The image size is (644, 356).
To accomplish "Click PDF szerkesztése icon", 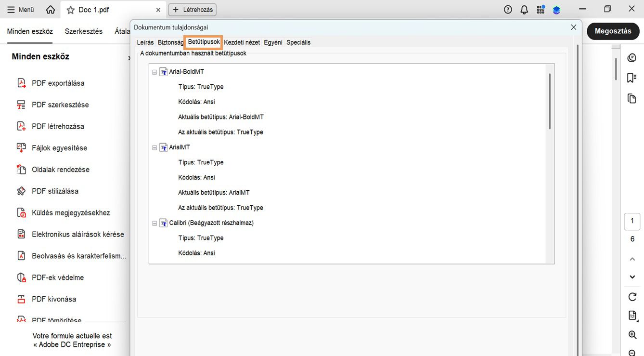I will coord(21,105).
